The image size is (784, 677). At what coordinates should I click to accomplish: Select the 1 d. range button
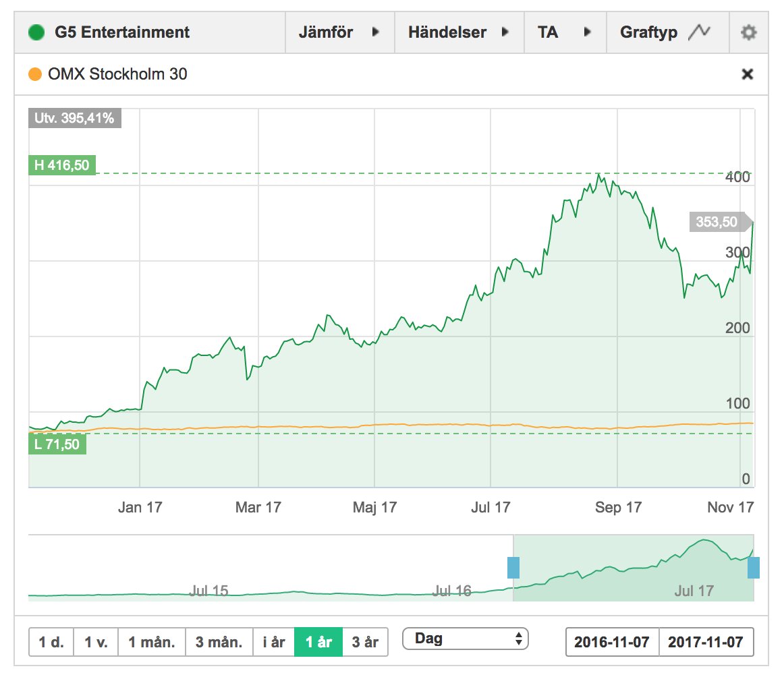click(51, 641)
